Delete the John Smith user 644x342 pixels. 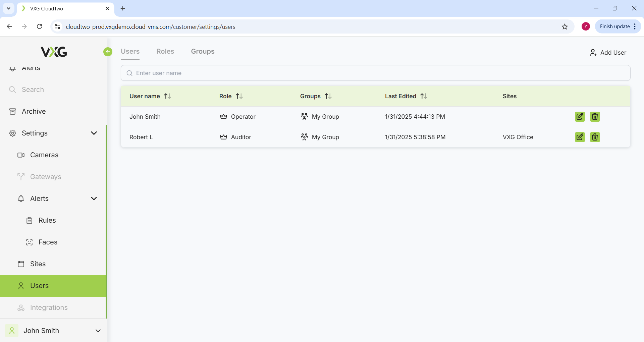pyautogui.click(x=595, y=117)
